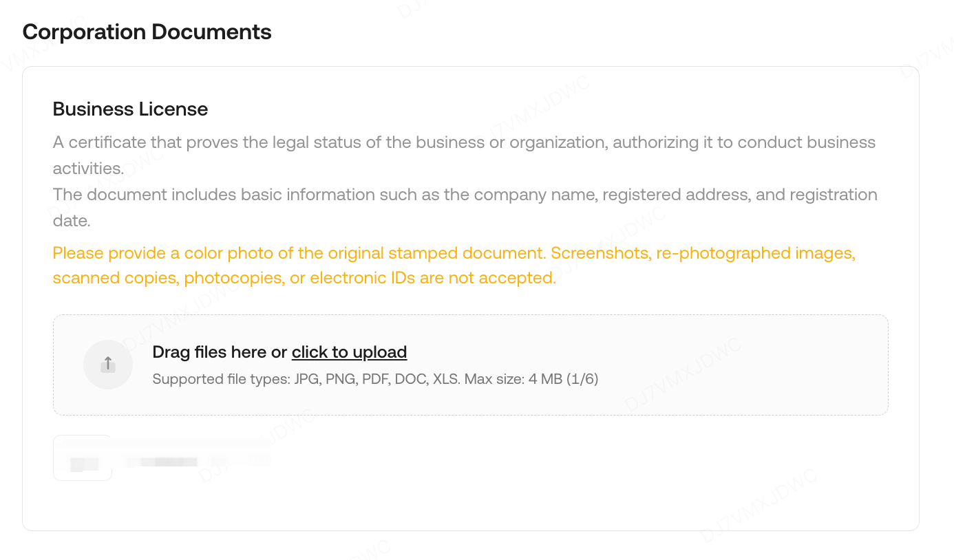Select the Business License section title
954x560 pixels.
130,109
